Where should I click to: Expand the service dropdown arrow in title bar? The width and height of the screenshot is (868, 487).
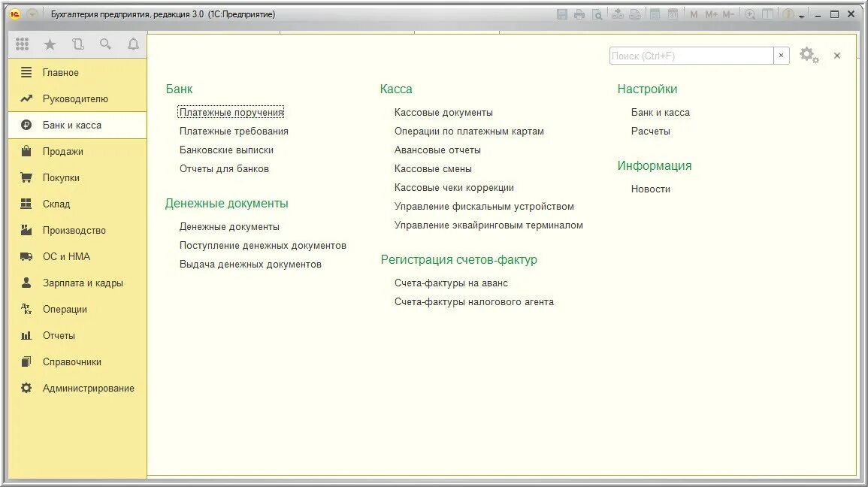(x=801, y=16)
